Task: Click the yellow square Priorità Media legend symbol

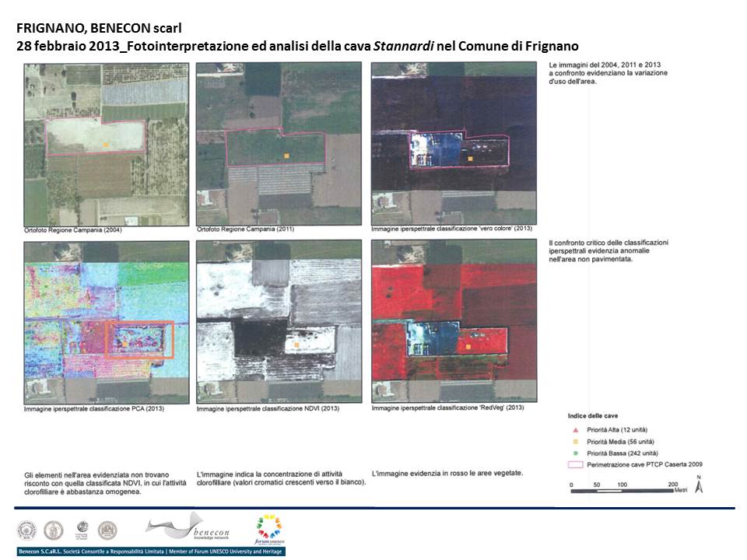Action: pos(576,442)
